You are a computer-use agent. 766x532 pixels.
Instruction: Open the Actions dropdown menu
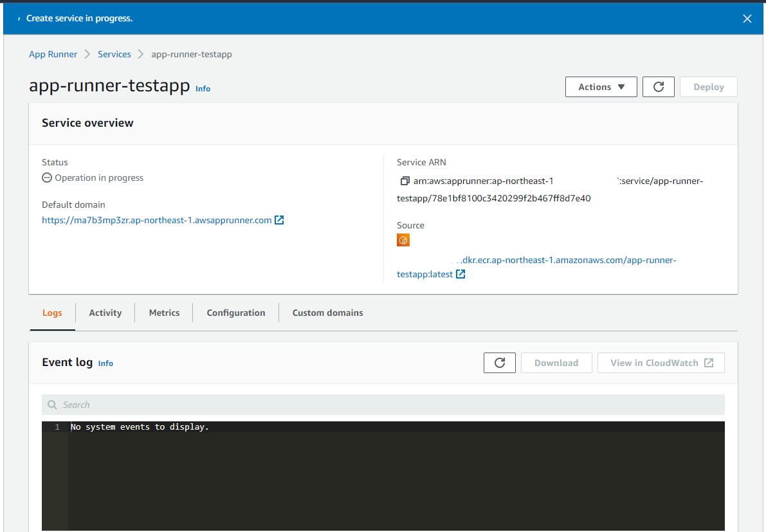click(x=601, y=86)
